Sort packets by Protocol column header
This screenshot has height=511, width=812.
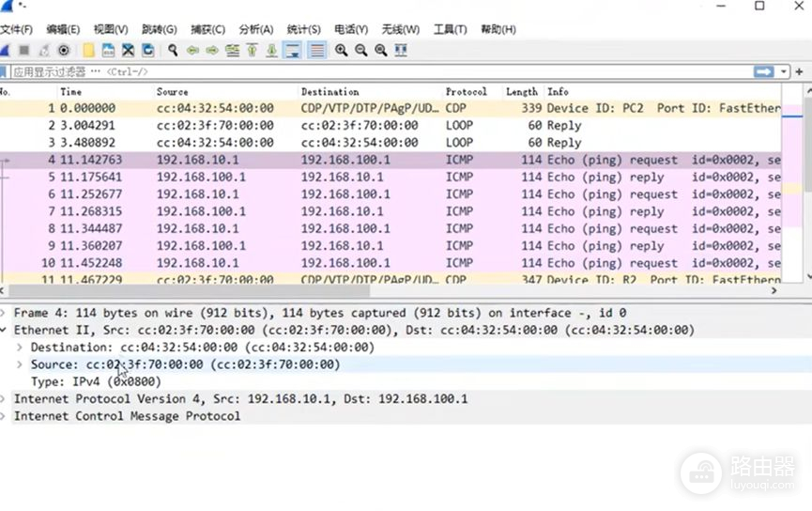[467, 92]
